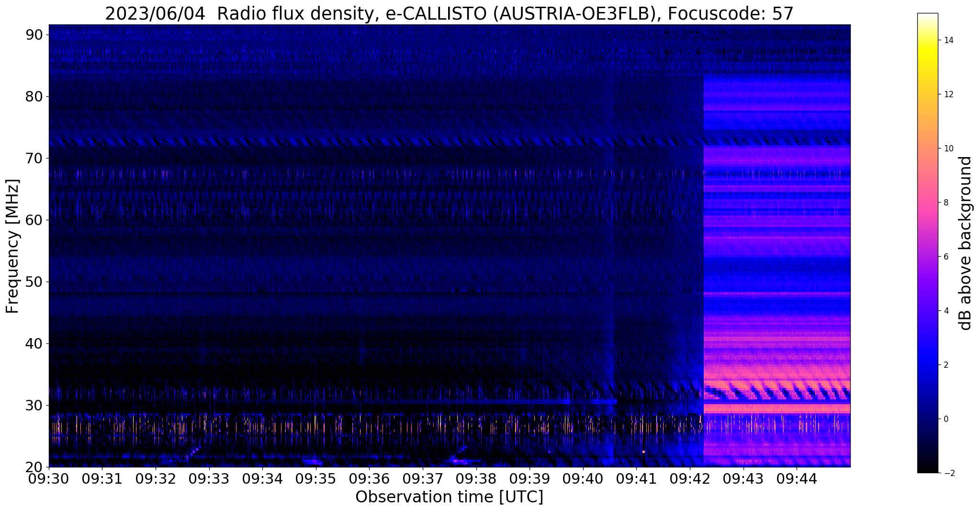
Task: Click the 09:36 time tick label
Action: (x=370, y=479)
